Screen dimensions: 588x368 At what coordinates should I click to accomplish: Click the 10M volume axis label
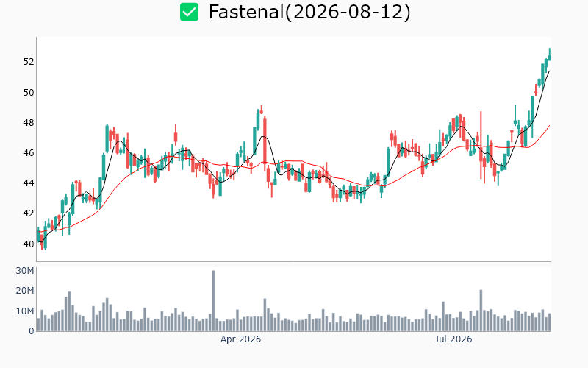25,311
